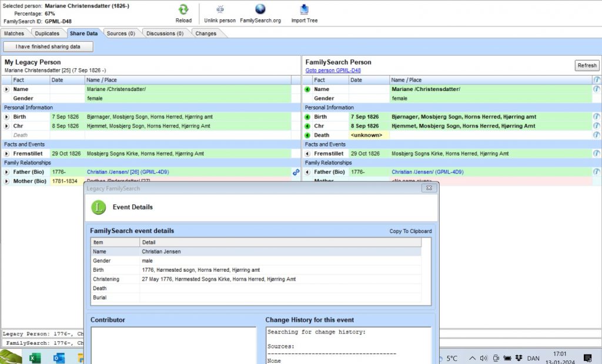Click arrow beside Legacy Name fact

coord(6,89)
